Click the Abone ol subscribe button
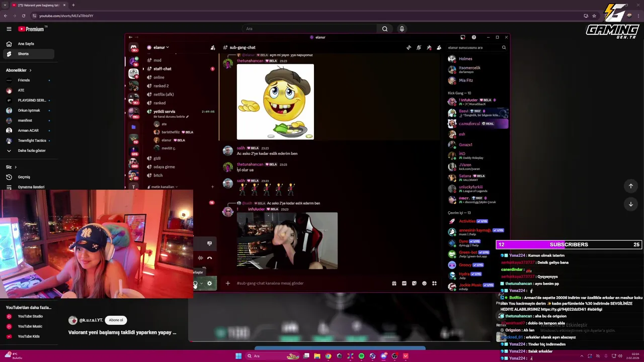Viewport: 644px width, 362px height. (116, 320)
